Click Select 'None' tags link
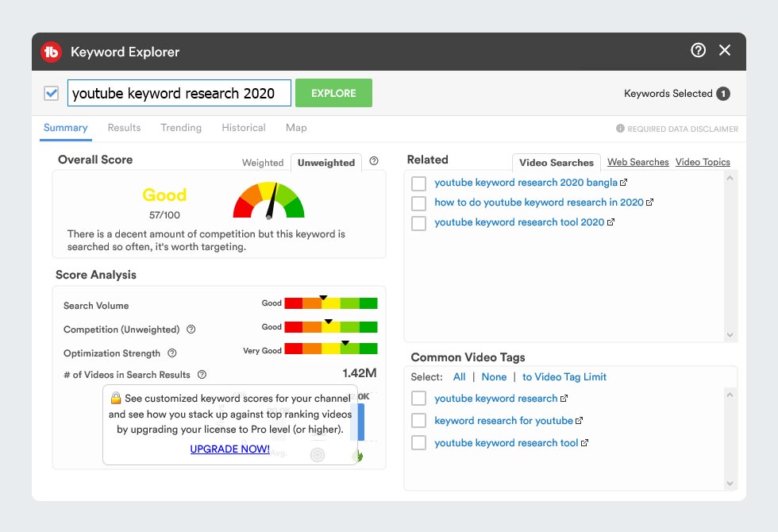This screenshot has width=778, height=532. point(494,377)
